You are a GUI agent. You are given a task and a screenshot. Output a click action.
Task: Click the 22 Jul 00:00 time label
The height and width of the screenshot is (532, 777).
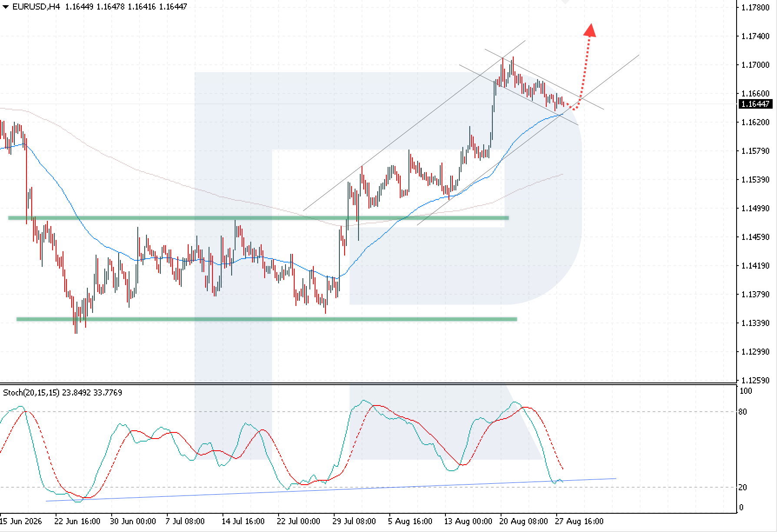click(x=299, y=521)
